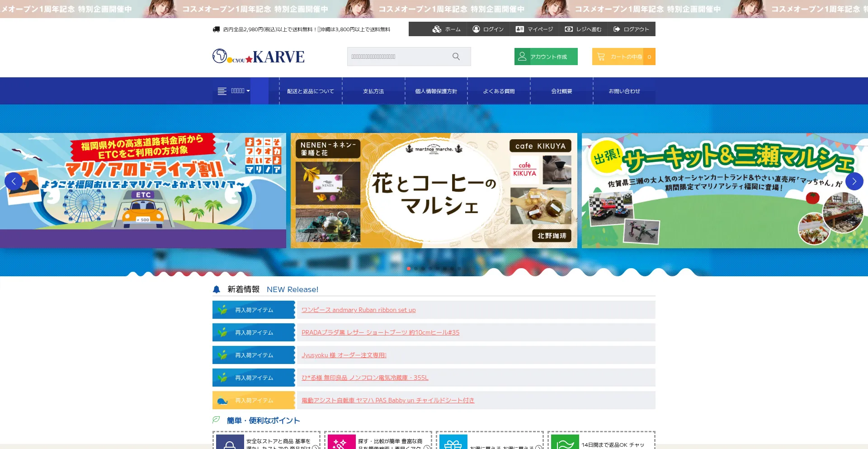Click the magnifying glass search icon
The image size is (868, 449).
pos(456,57)
